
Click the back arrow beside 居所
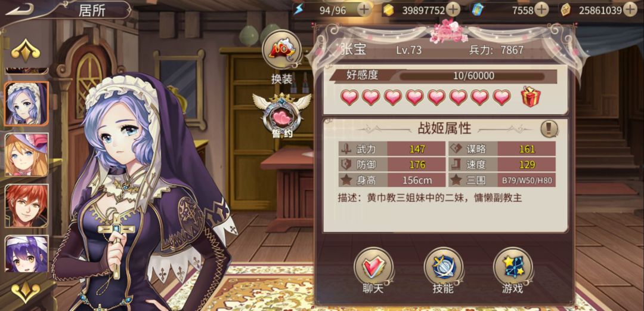19,9
